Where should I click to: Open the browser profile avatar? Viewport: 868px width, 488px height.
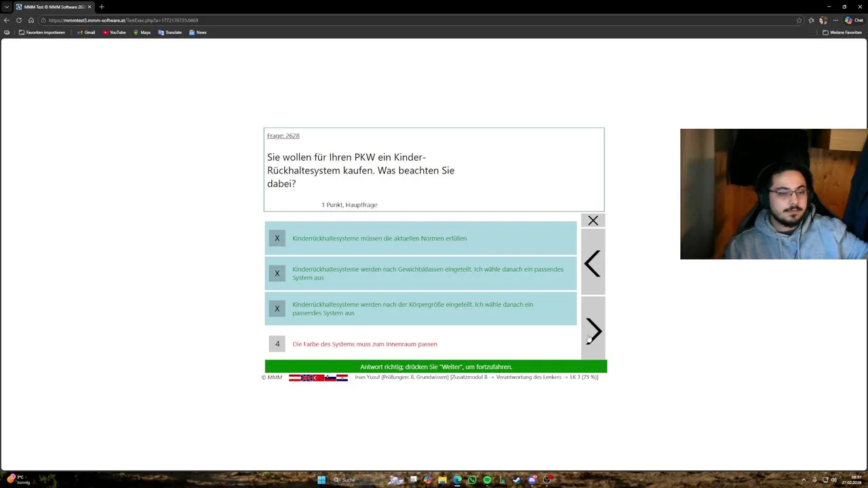click(x=823, y=20)
